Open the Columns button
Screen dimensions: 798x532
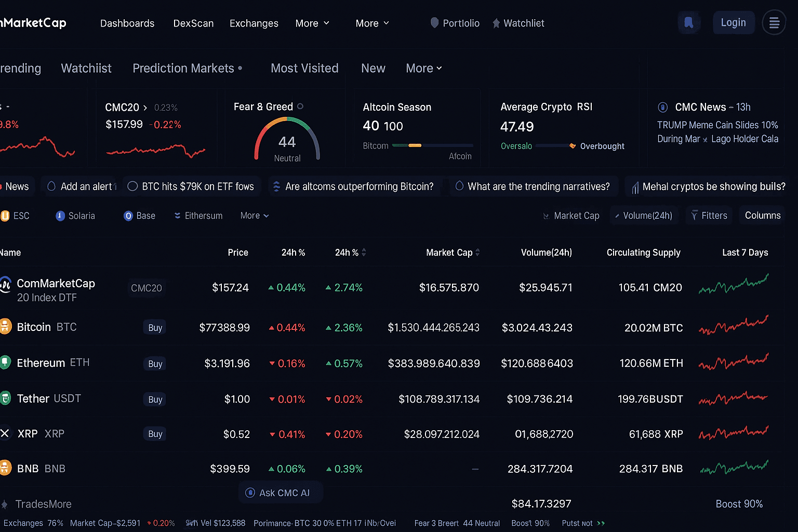(763, 216)
